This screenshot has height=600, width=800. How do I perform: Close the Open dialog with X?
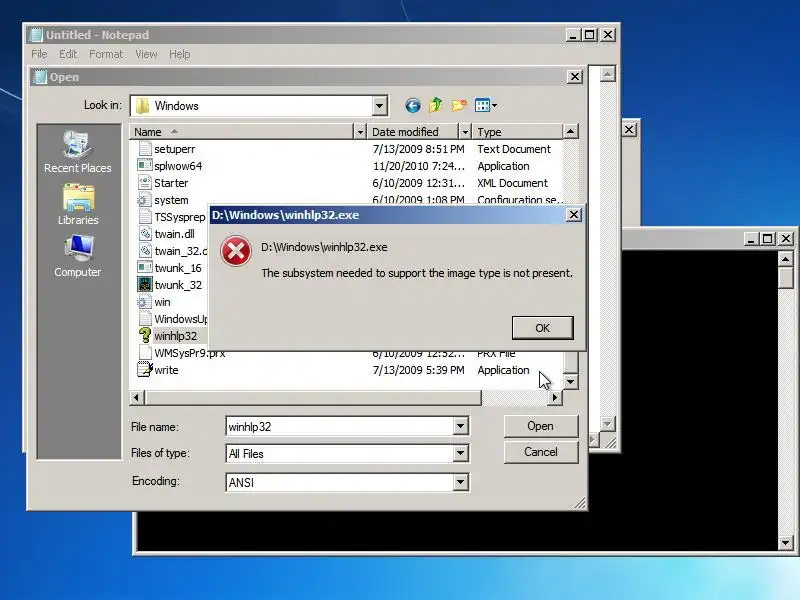(x=575, y=77)
